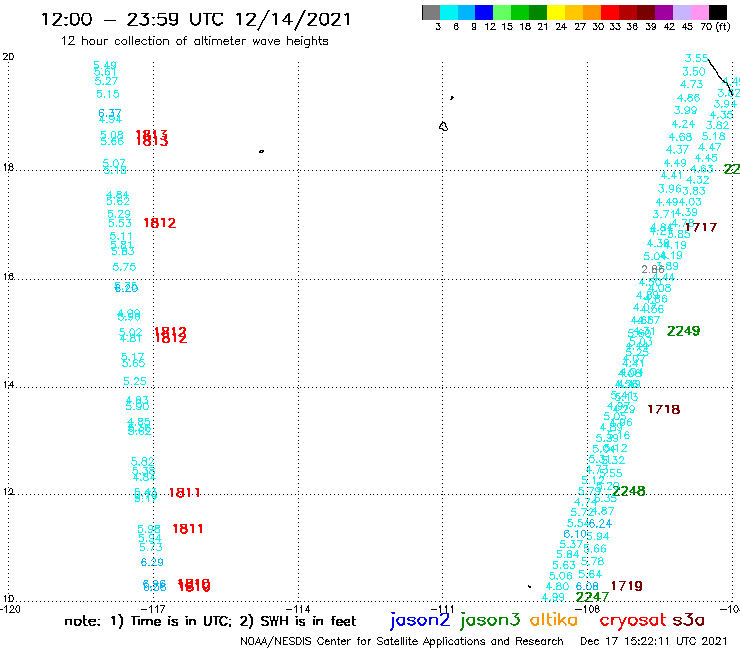Click the green '2249' time label
The width and height of the screenshot is (740, 650).
pos(683,331)
